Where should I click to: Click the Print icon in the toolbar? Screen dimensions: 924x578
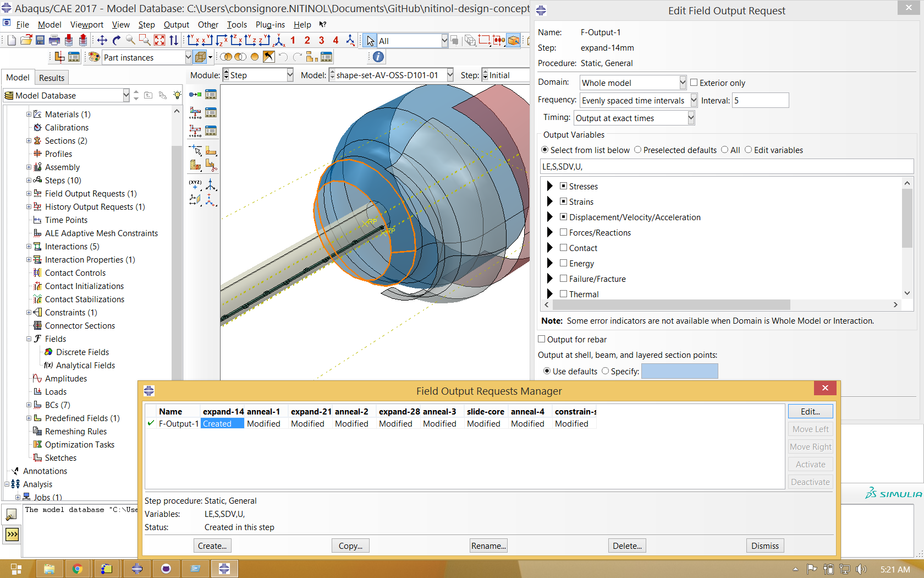tap(54, 40)
